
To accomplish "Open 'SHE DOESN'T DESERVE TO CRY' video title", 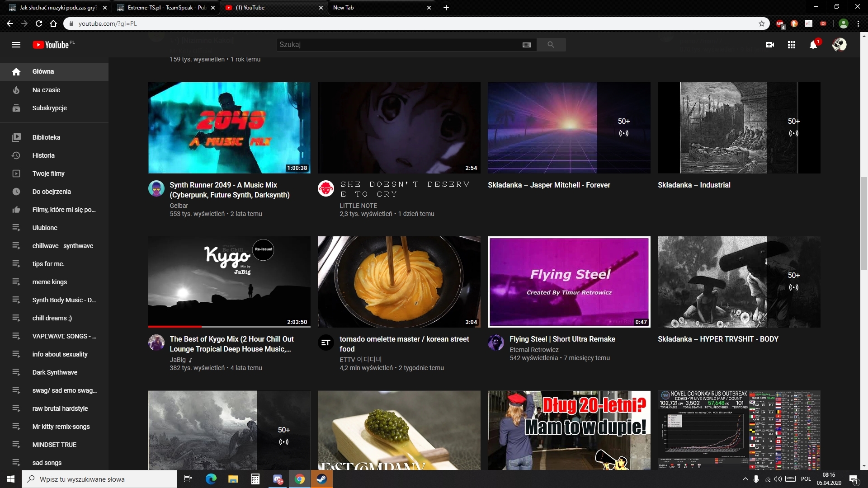I will pyautogui.click(x=405, y=189).
